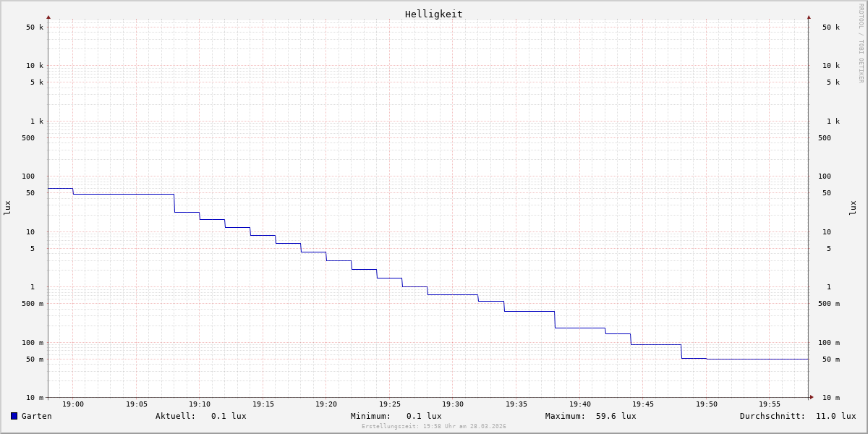Click the RRDTOOL / TOBI OETIKER watermark

(861, 43)
